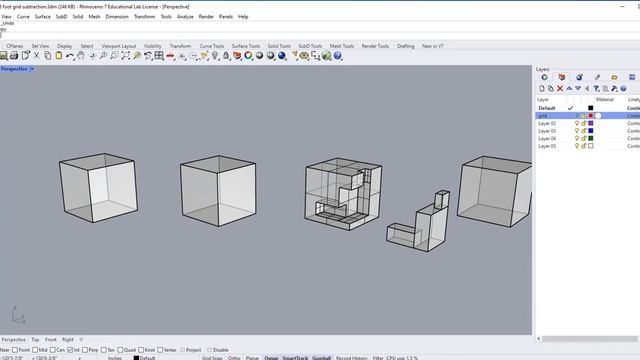Enable the Point osnap checkbox
640x360 pixels.
pos(15,350)
